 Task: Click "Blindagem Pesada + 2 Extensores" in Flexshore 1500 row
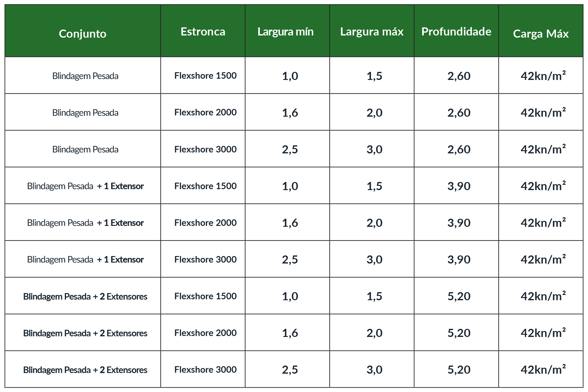pyautogui.click(x=85, y=296)
